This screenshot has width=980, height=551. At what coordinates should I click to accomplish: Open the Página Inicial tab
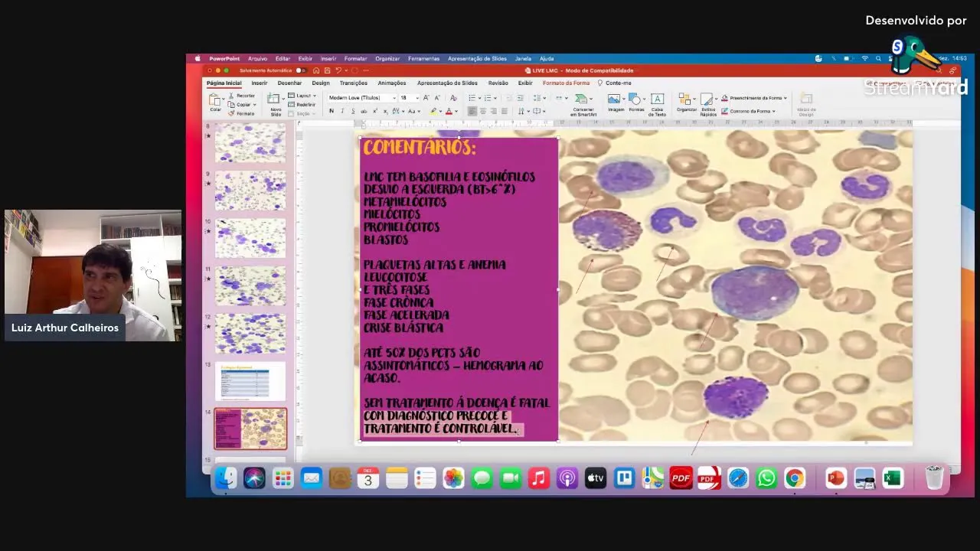pyautogui.click(x=224, y=83)
